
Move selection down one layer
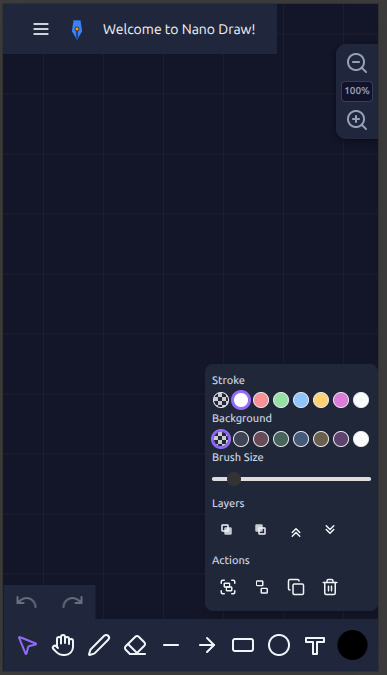coord(330,529)
